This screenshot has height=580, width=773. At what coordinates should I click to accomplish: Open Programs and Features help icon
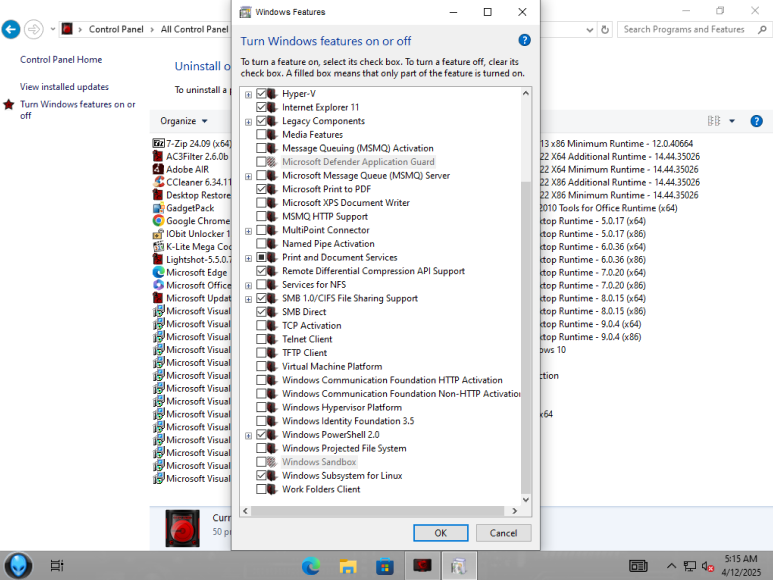pos(756,121)
